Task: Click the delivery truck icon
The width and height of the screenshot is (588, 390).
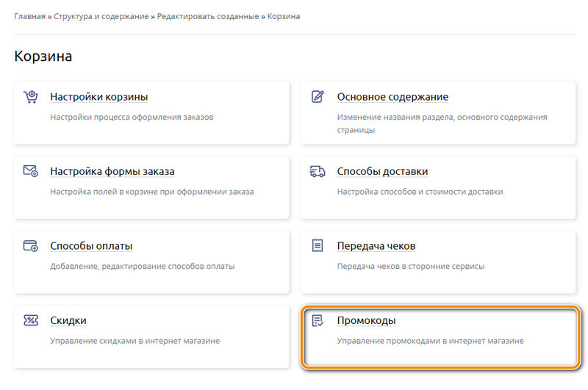Action: 318,171
